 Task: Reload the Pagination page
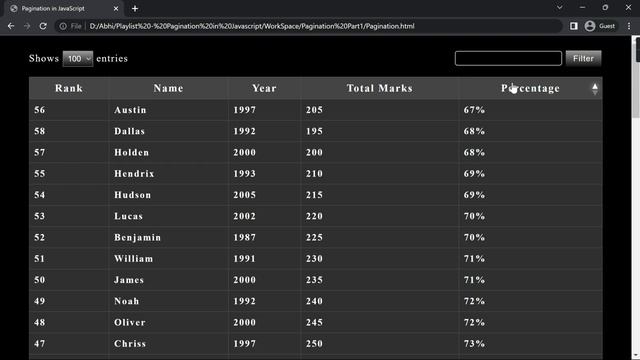pos(43,26)
